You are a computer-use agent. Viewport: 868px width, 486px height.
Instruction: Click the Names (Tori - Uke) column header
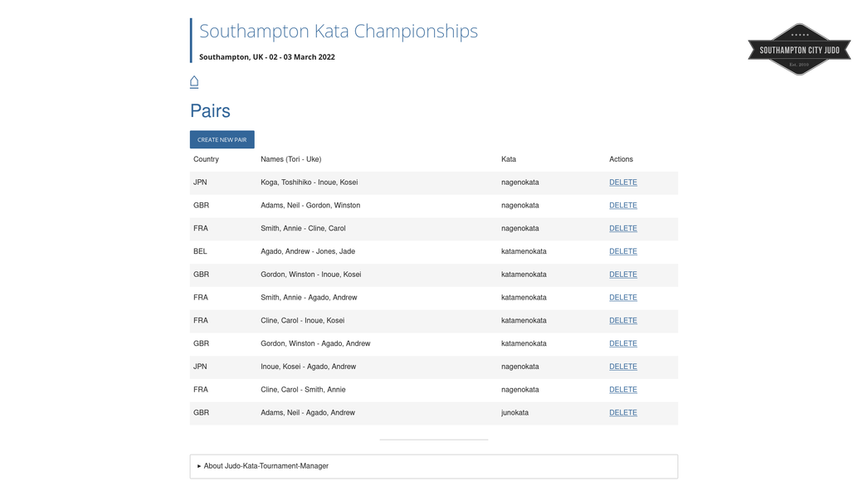[291, 159]
